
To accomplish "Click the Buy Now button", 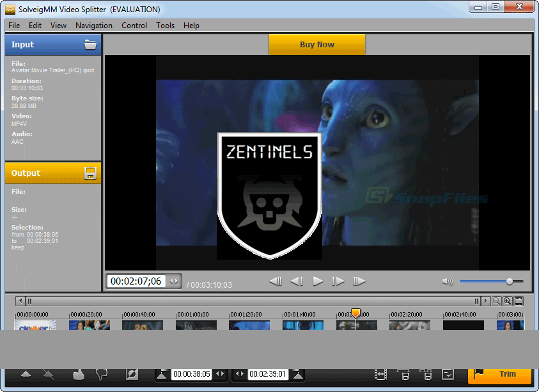I will click(x=317, y=44).
